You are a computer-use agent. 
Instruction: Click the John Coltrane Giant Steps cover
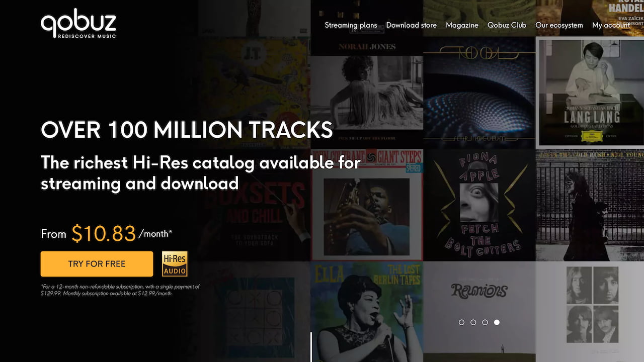pos(367,205)
